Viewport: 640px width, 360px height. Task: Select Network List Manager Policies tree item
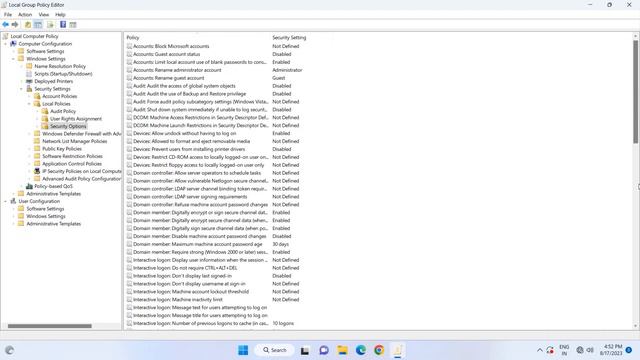pyautogui.click(x=75, y=141)
